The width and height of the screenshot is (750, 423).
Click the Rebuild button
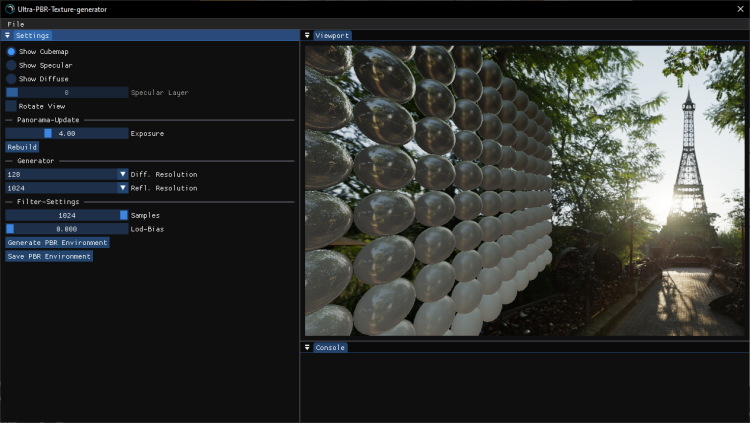(22, 147)
